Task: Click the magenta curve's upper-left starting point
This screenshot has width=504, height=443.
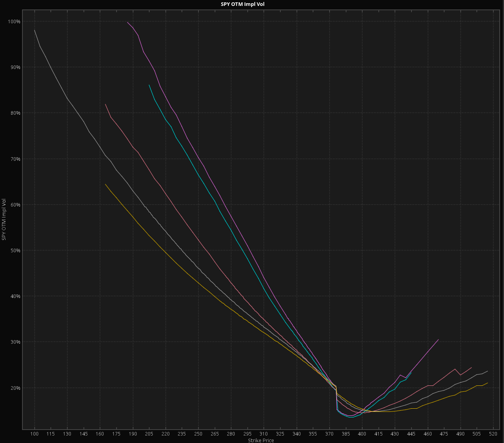Action: tap(127, 22)
